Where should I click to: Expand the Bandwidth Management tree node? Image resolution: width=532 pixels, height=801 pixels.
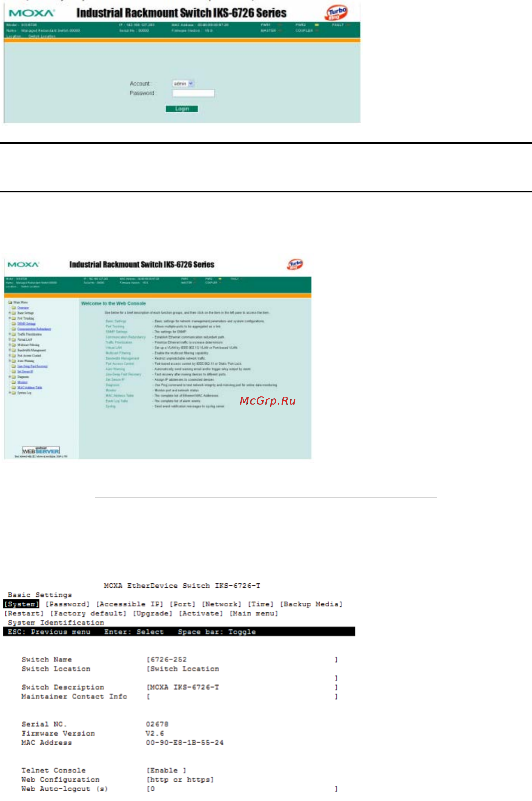pos(10,350)
